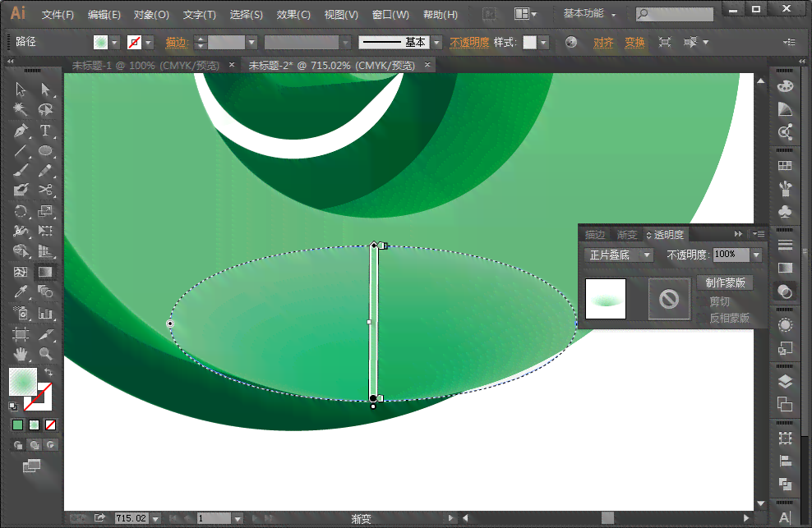This screenshot has width=812, height=528.
Task: Swap fill and stroke colors
Action: coord(48,372)
